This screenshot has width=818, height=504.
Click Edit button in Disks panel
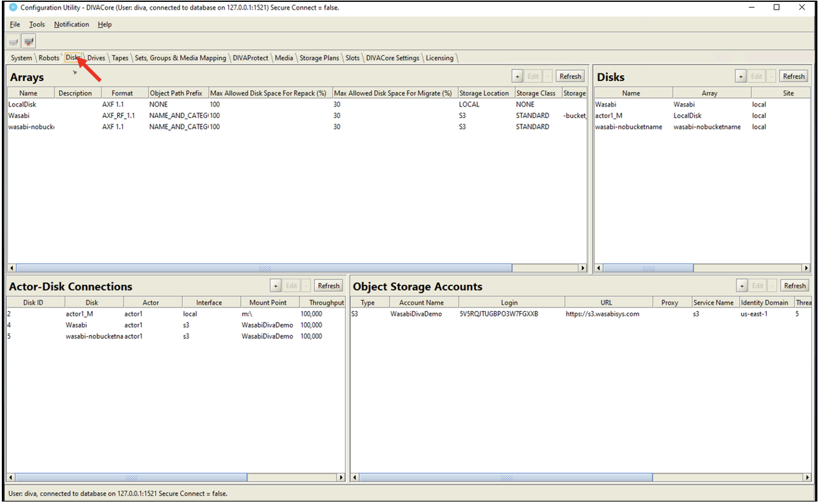point(756,76)
